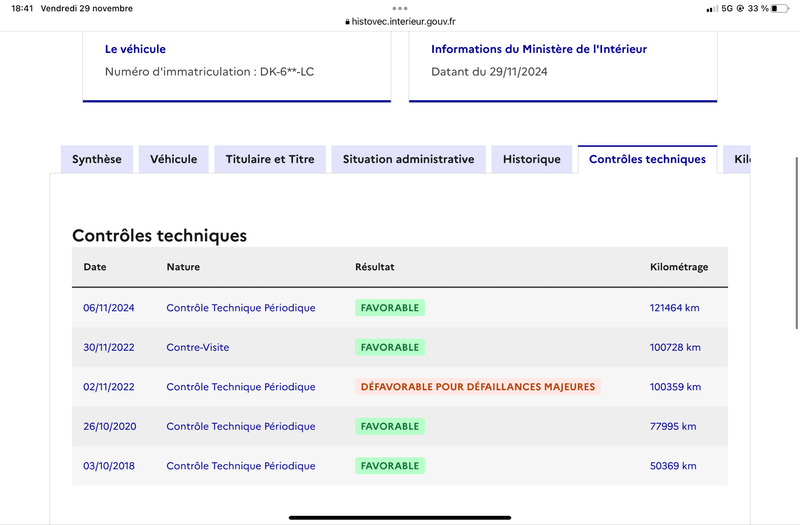The width and height of the screenshot is (800, 525).
Task: Open the Titulaire et Titre tab
Action: [270, 159]
